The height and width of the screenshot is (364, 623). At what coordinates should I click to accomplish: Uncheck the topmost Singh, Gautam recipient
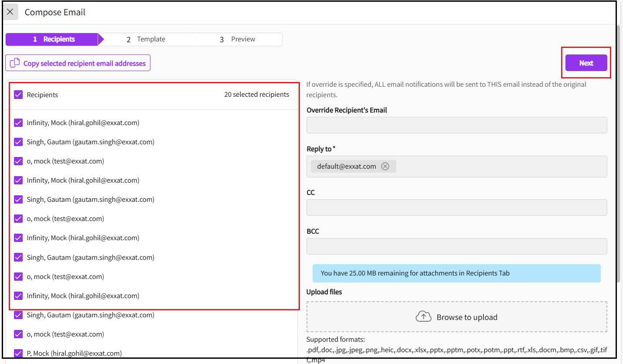[18, 142]
